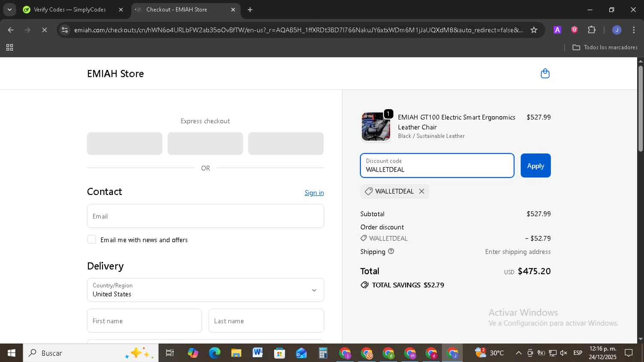Viewport: 644px width, 362px height.
Task: Click the Buscar taskbar search box
Action: (91, 353)
